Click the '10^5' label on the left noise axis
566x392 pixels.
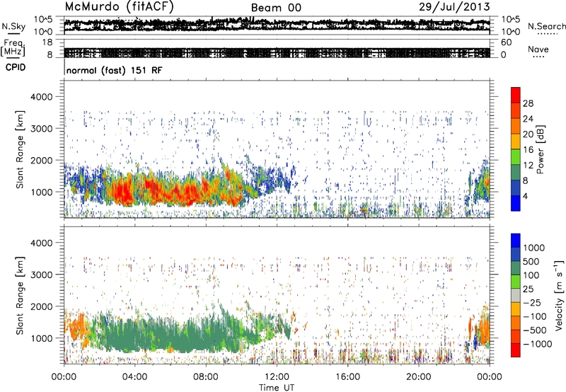[x=43, y=19]
